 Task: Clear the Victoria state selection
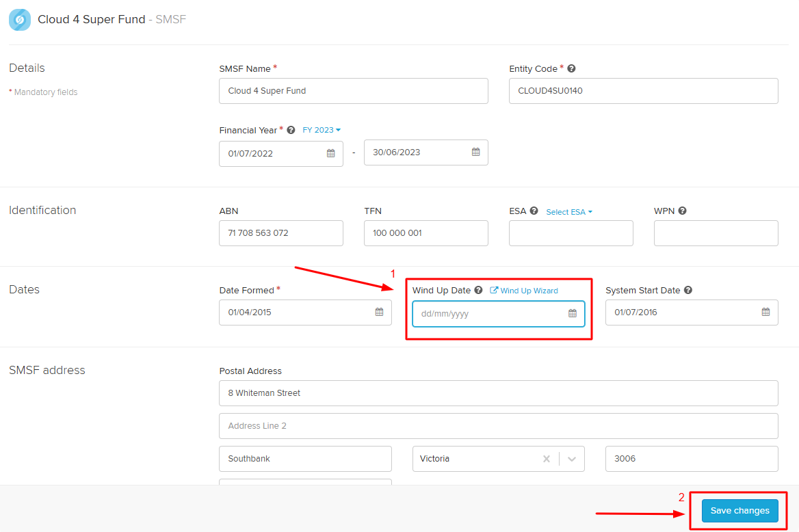[x=546, y=459]
